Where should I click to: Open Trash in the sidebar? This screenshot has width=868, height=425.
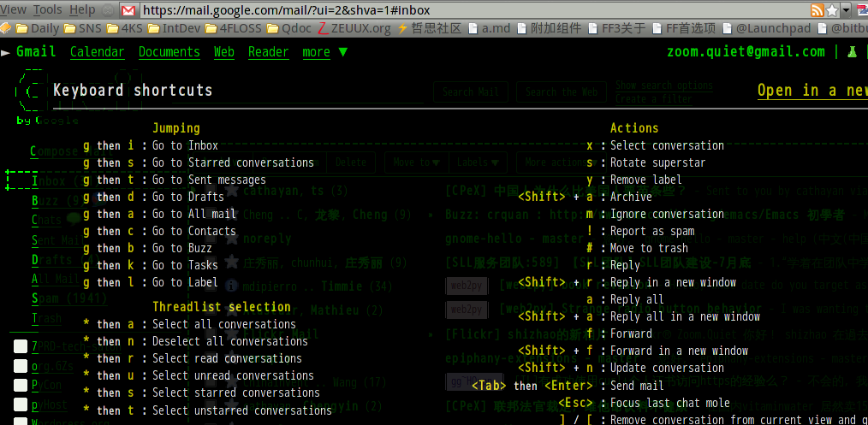[x=46, y=318]
